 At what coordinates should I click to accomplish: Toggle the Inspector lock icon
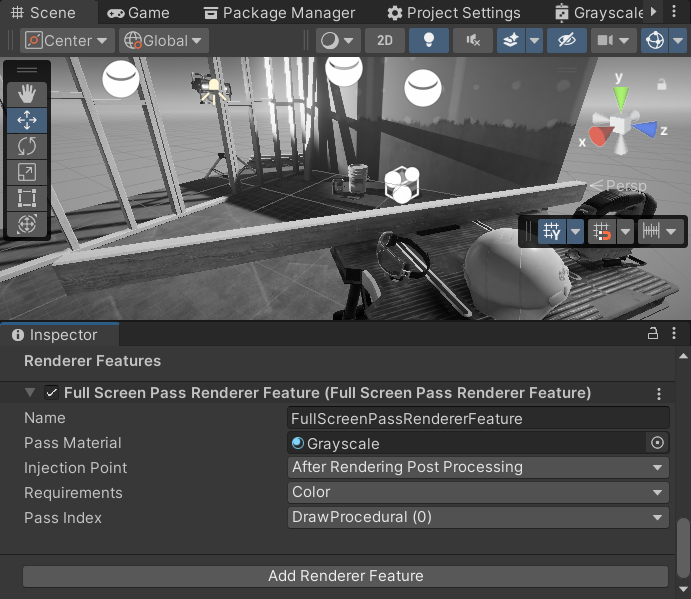tap(652, 334)
